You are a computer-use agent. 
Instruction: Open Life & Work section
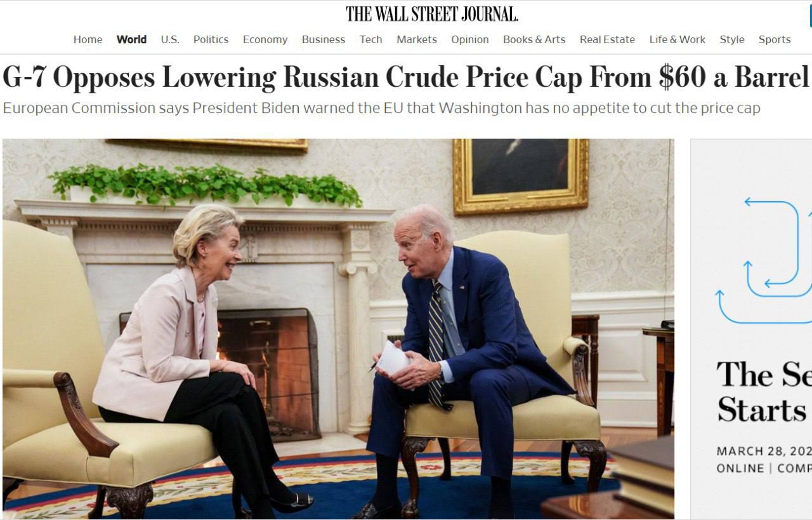click(x=678, y=39)
